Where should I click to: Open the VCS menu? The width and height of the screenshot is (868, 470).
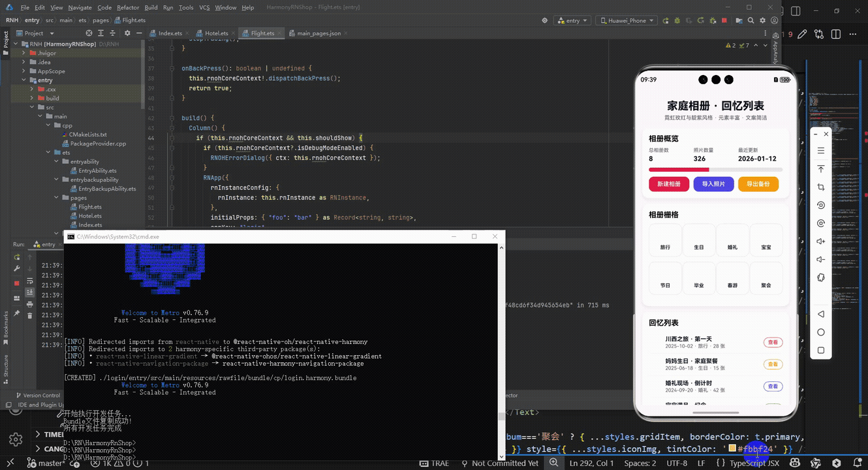(204, 8)
